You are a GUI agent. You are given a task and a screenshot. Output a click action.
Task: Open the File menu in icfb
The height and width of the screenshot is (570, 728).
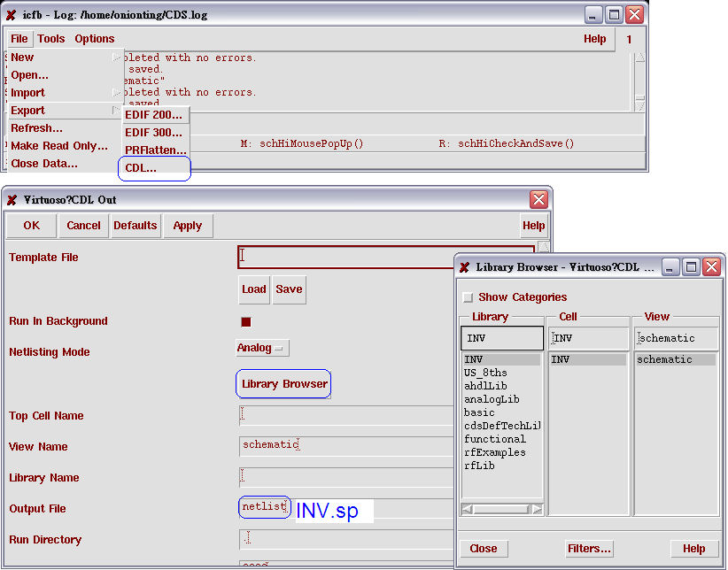pyautogui.click(x=19, y=39)
